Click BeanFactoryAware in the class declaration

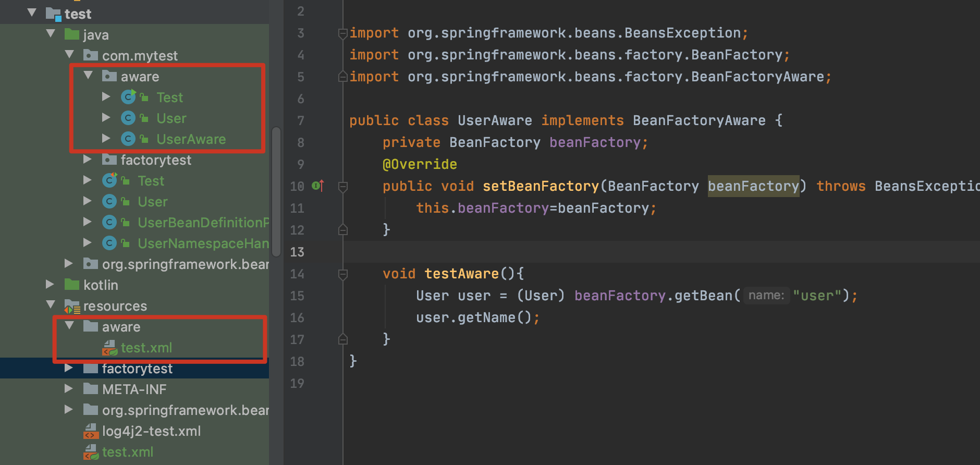coord(699,120)
